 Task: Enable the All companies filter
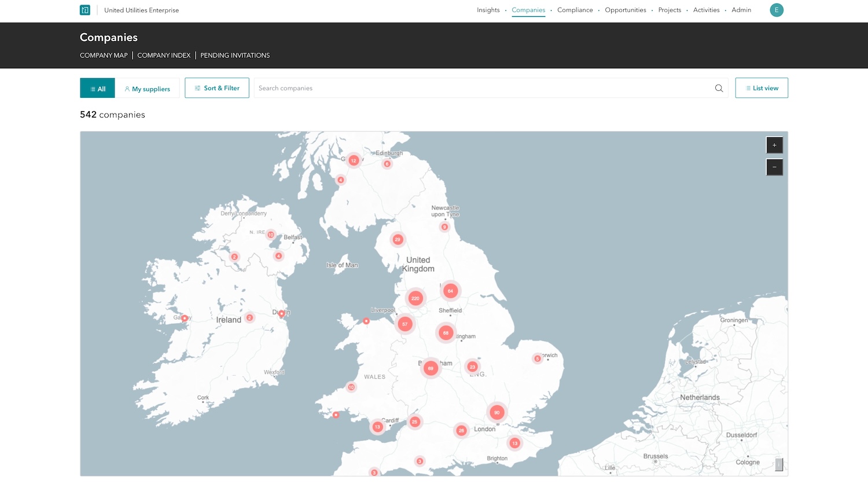97,88
